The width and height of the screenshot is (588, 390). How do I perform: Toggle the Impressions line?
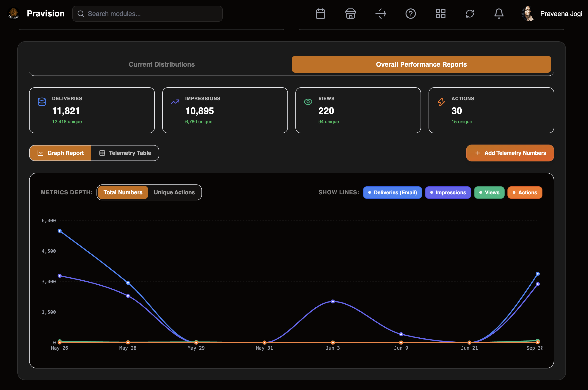(x=448, y=192)
